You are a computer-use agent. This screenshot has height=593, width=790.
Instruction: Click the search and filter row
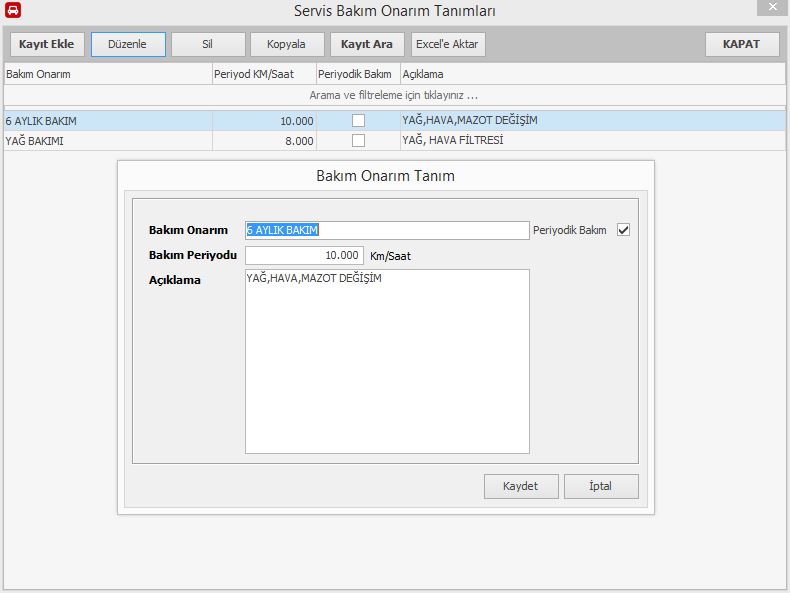point(394,95)
